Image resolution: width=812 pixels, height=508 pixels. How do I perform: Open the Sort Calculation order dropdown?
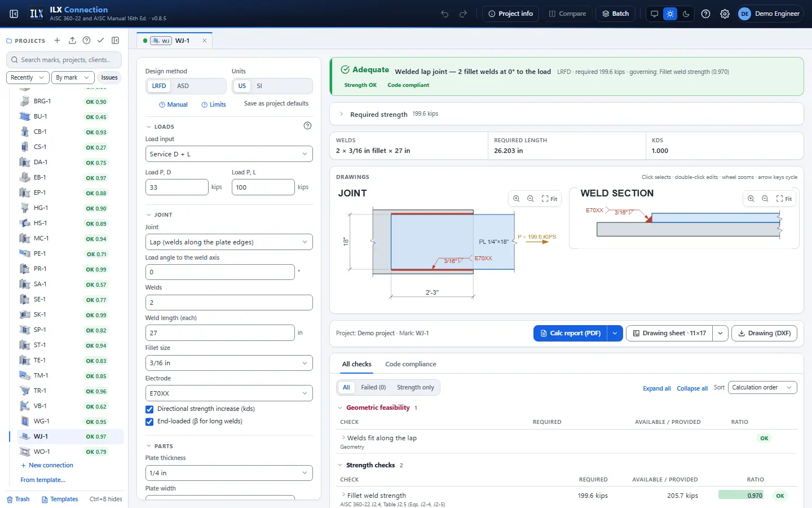coord(762,387)
